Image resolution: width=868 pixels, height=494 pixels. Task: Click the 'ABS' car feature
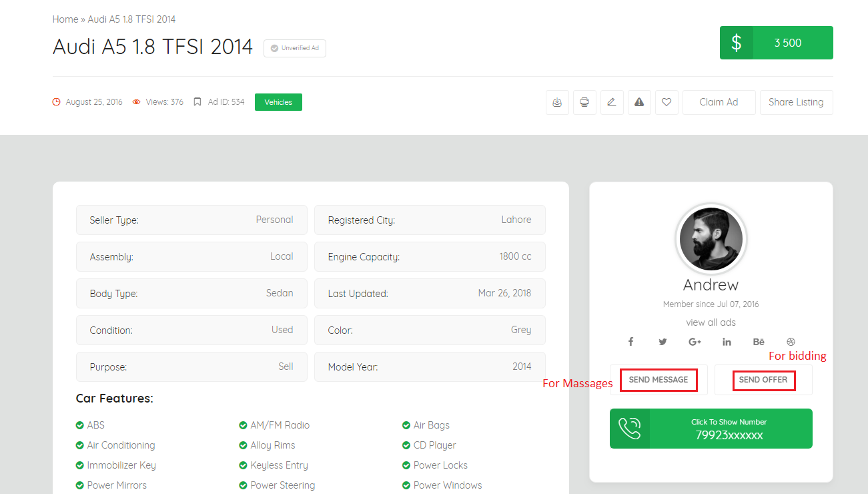[91, 425]
